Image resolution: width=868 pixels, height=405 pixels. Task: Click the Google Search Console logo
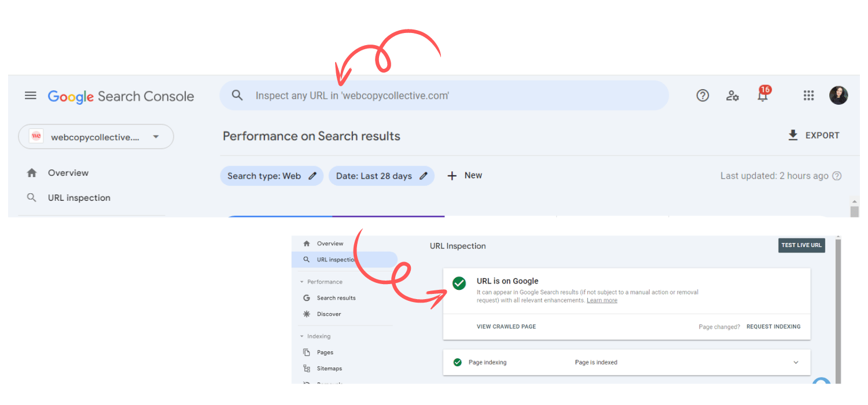121,97
